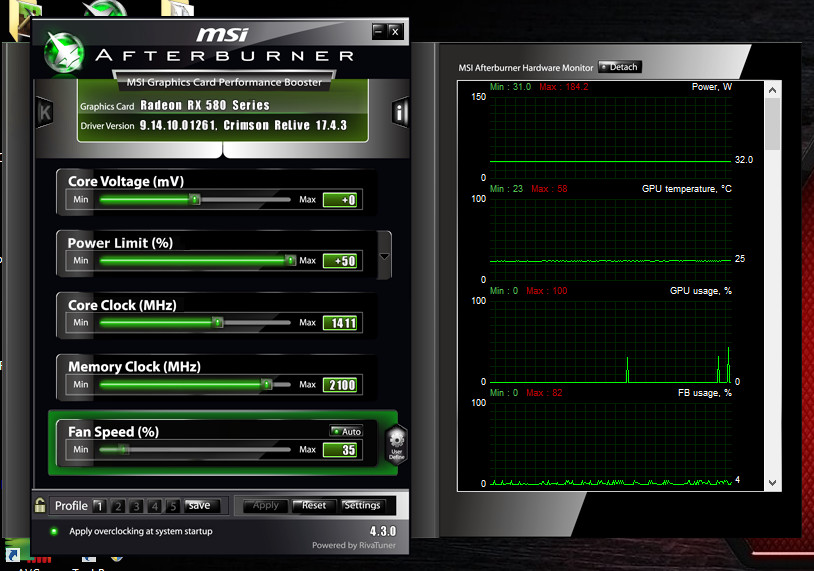814x571 pixels.
Task: Click the fan User Define gear icon
Action: [397, 442]
